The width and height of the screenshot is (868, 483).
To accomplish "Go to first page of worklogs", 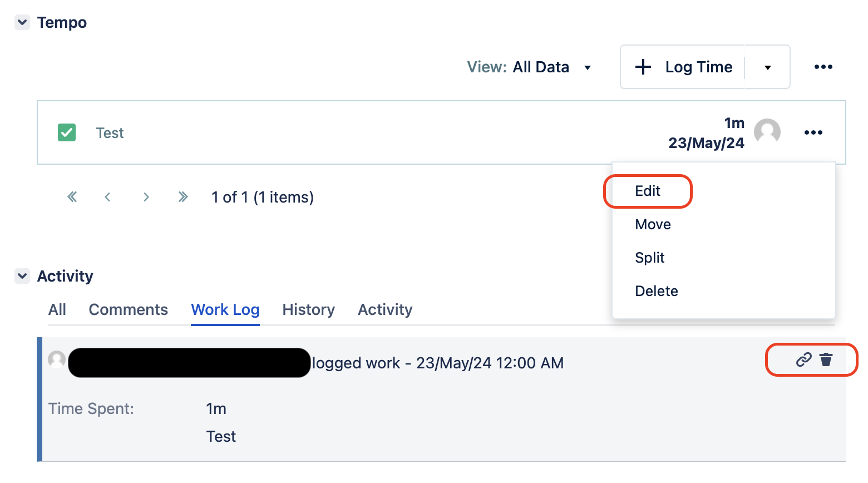I will point(72,197).
